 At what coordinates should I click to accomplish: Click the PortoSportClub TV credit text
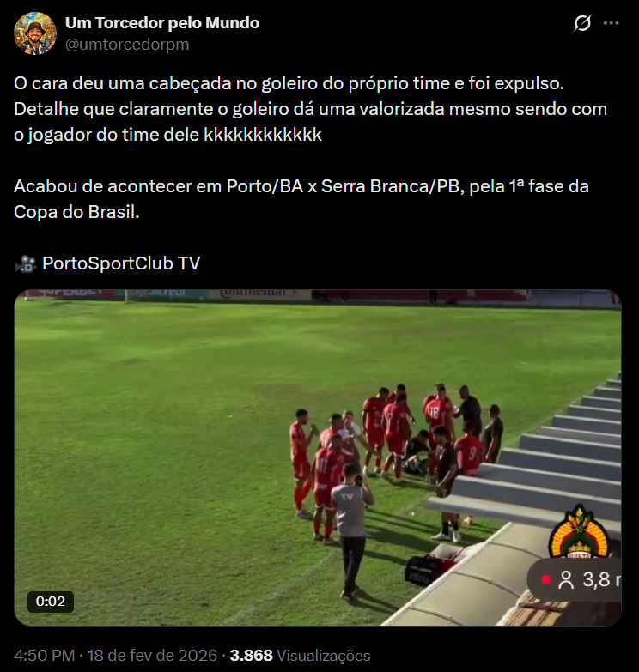coord(121,263)
